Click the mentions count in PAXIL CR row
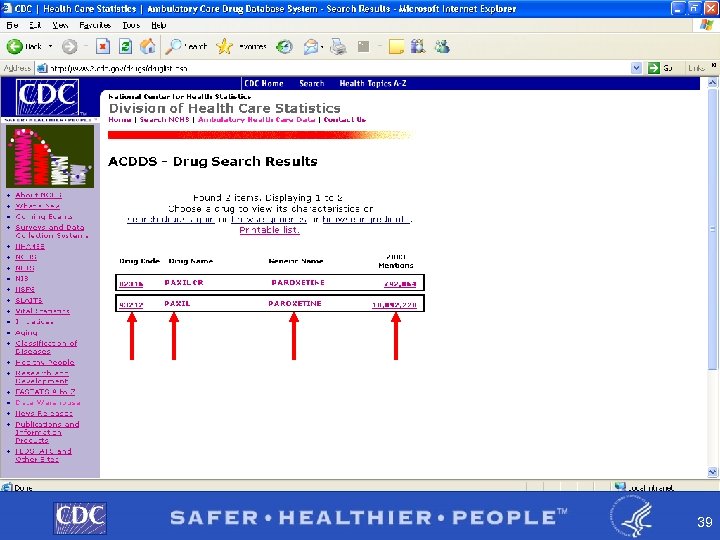This screenshot has width=720, height=540. point(400,284)
